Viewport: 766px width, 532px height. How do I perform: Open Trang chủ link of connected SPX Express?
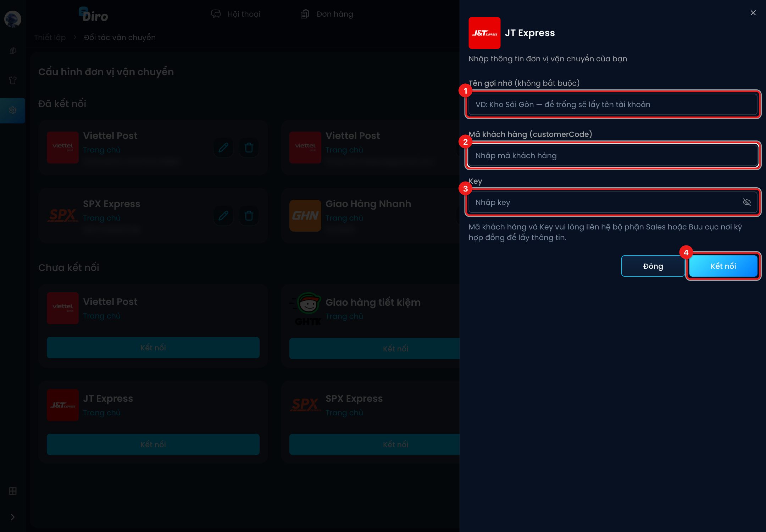coord(102,218)
